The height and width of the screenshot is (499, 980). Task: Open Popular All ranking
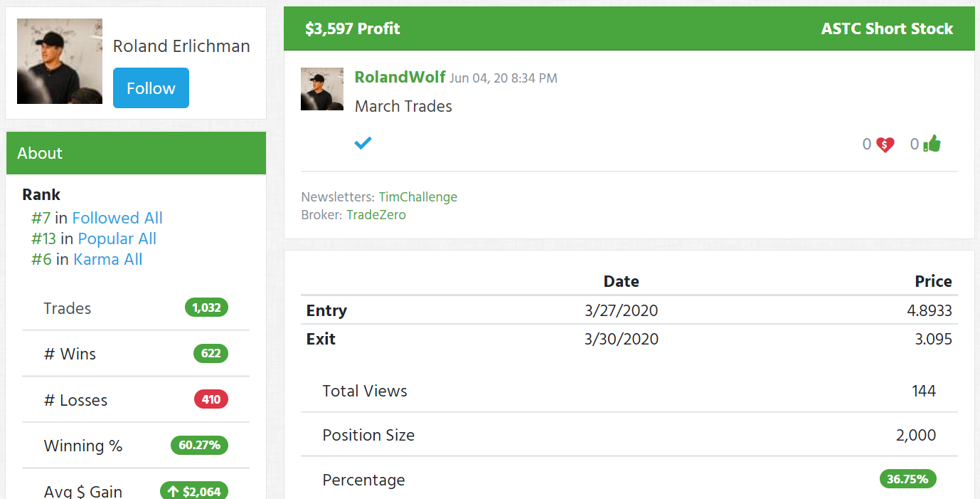(117, 238)
